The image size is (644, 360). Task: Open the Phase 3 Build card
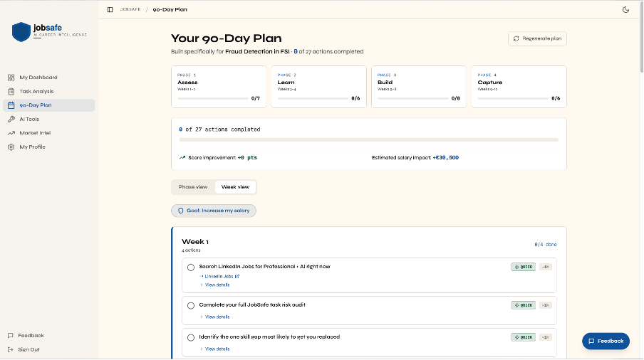418,87
